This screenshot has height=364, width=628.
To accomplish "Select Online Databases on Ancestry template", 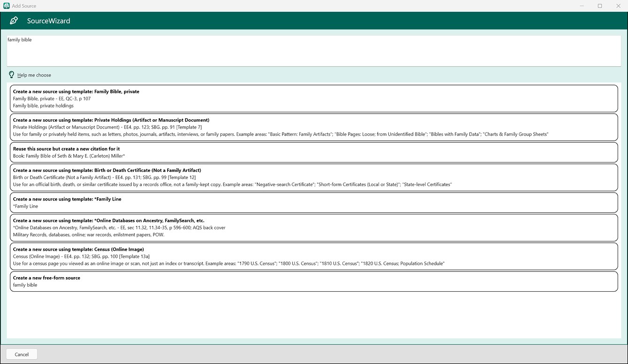I will pos(314,228).
